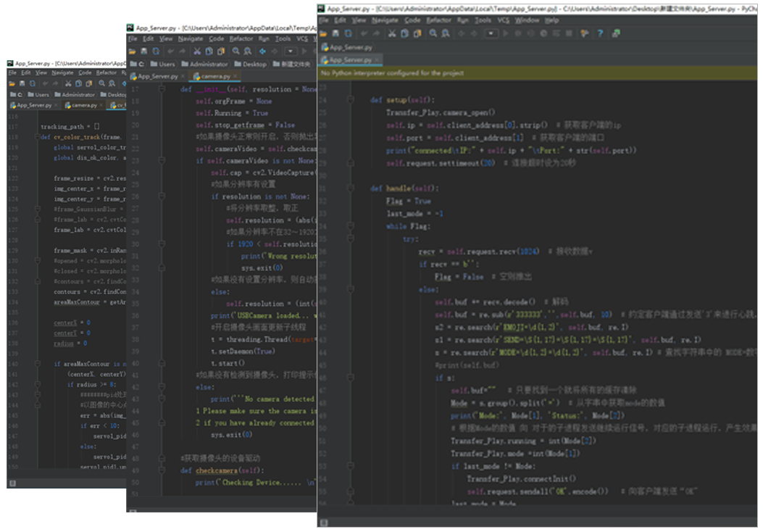The image size is (763, 532).
Task: Click the Cut scissors icon in the right window toolbar
Action: [x=392, y=33]
